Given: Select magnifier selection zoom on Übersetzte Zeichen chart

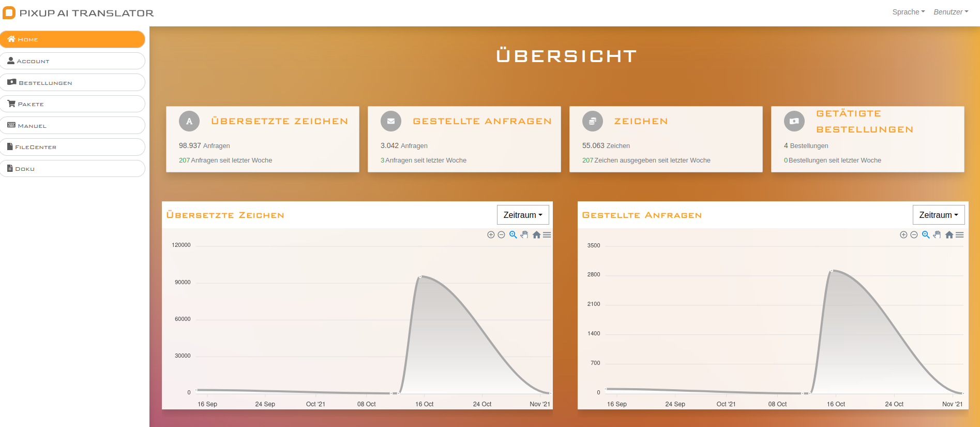Looking at the screenshot, I should point(513,235).
